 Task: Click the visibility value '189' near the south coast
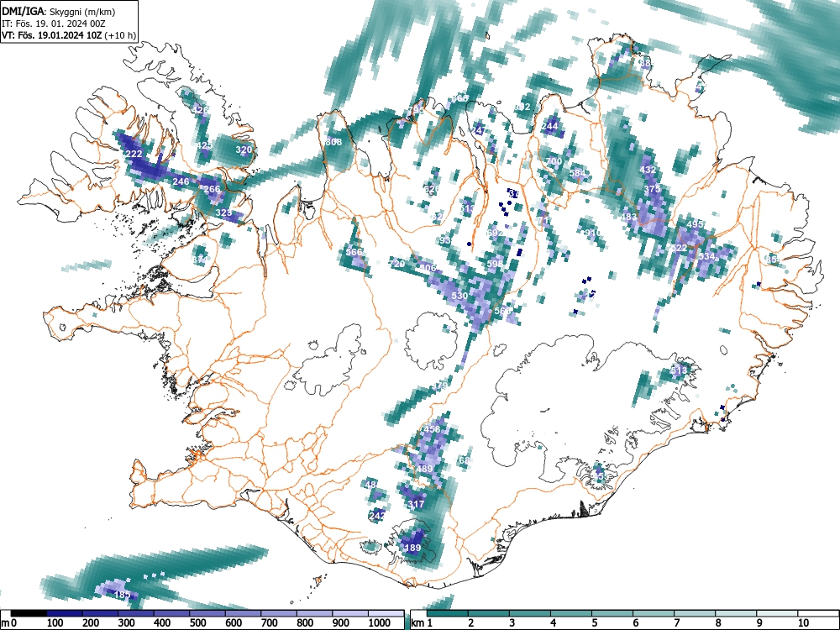[x=412, y=548]
